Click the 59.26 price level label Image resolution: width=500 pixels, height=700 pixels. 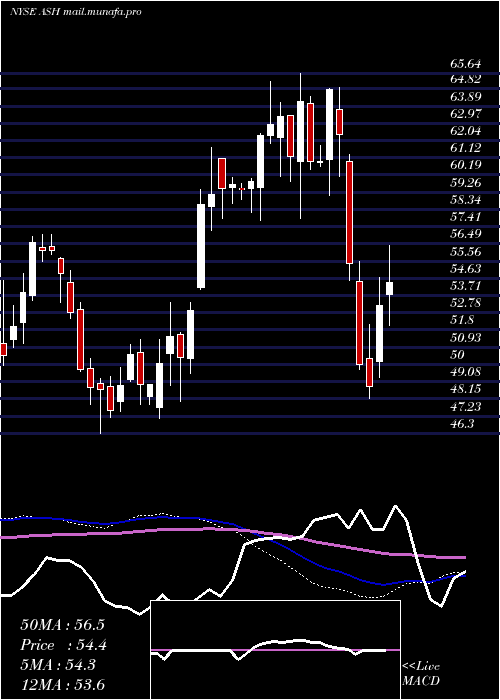click(x=466, y=183)
